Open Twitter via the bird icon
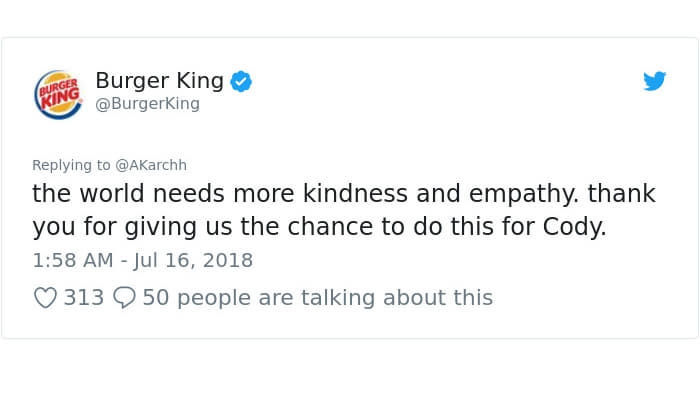 [x=654, y=81]
